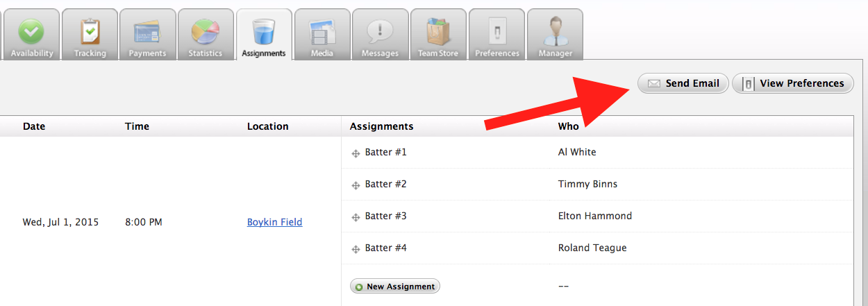Open the Boykin Field location link
Viewport: 868px width, 306px height.
click(x=274, y=222)
